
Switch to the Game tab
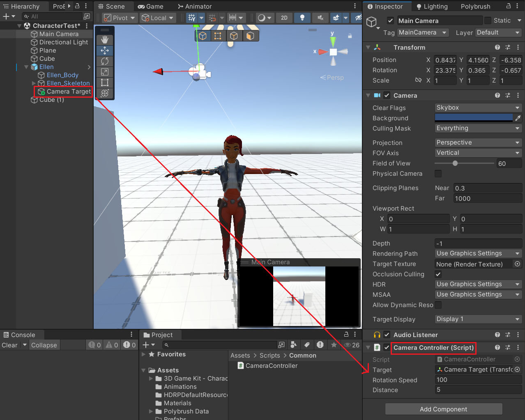(x=150, y=7)
